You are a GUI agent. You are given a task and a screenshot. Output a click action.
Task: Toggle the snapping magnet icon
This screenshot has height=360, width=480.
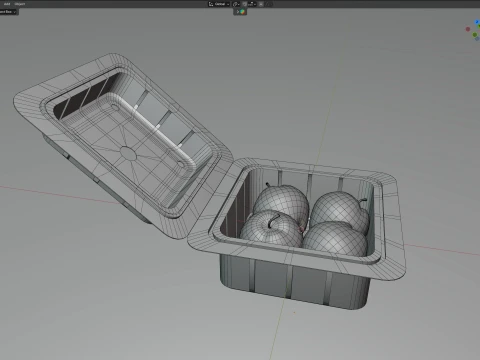click(245, 4)
